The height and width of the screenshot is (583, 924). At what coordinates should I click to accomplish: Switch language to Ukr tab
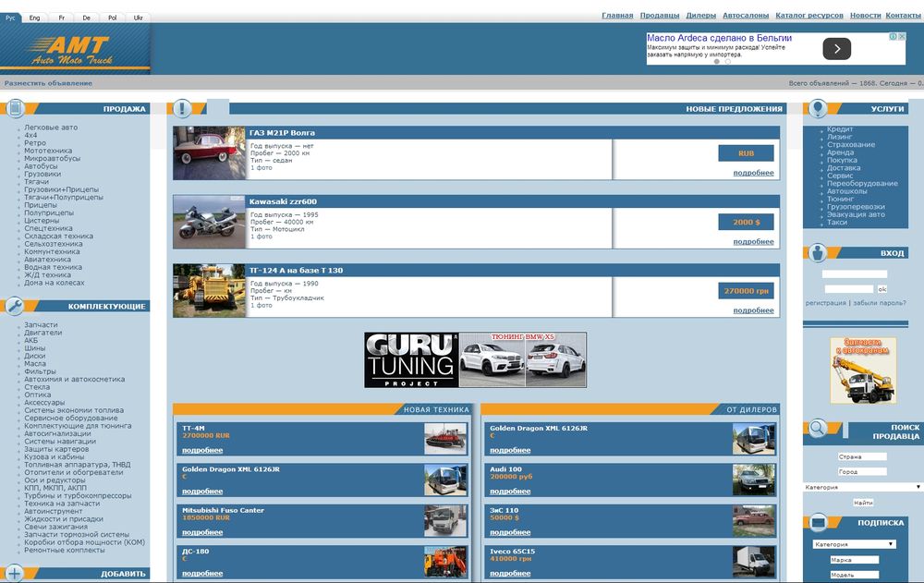click(138, 18)
